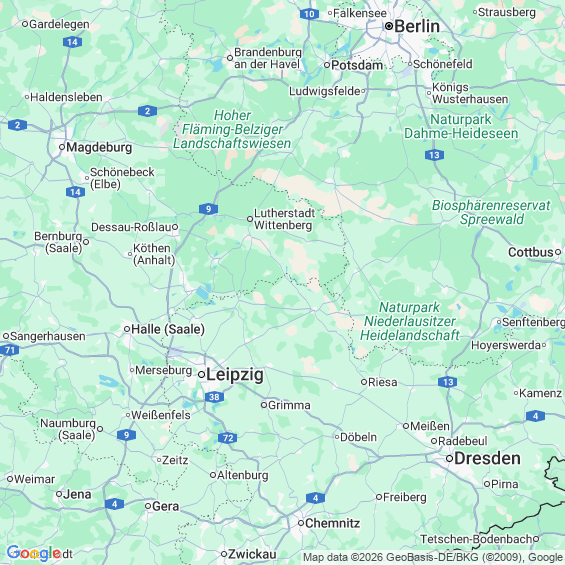Click the A4 shield near Kamenz
This screenshot has height=565, width=565.
pos(535,416)
